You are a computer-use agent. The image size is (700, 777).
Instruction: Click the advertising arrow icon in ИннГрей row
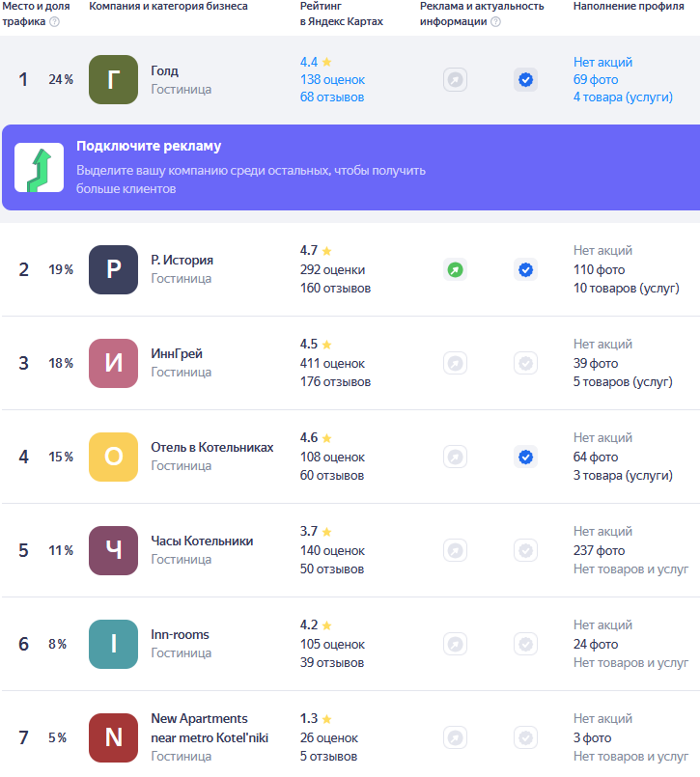click(455, 363)
